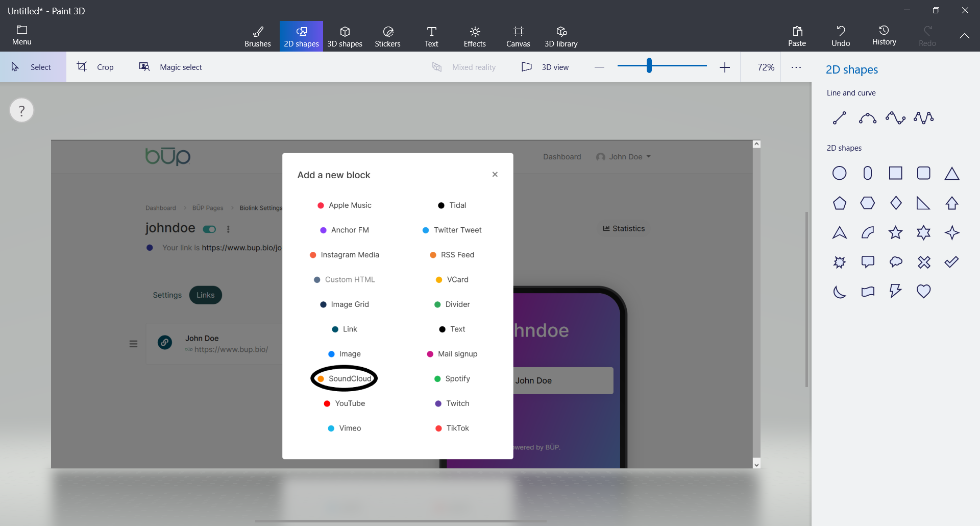Choose the Pentagon shape
The height and width of the screenshot is (526, 980).
tap(840, 203)
